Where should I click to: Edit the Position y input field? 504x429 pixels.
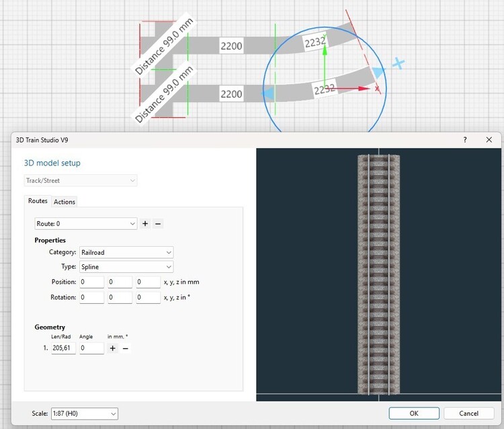coord(120,282)
